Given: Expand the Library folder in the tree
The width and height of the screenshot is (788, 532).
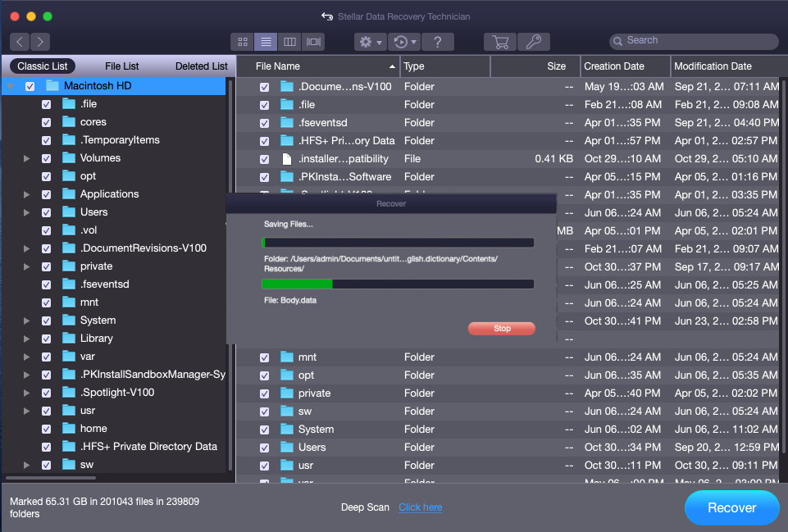Looking at the screenshot, I should tap(26, 339).
